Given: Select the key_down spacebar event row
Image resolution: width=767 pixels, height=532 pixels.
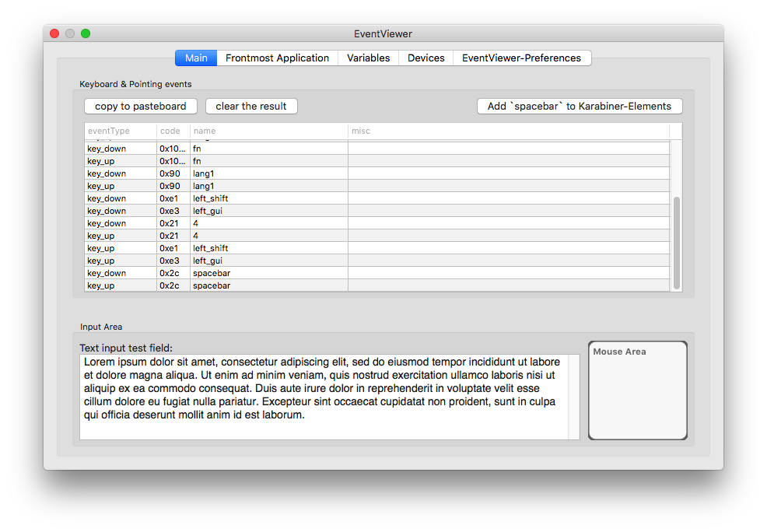Looking at the screenshot, I should (377, 273).
